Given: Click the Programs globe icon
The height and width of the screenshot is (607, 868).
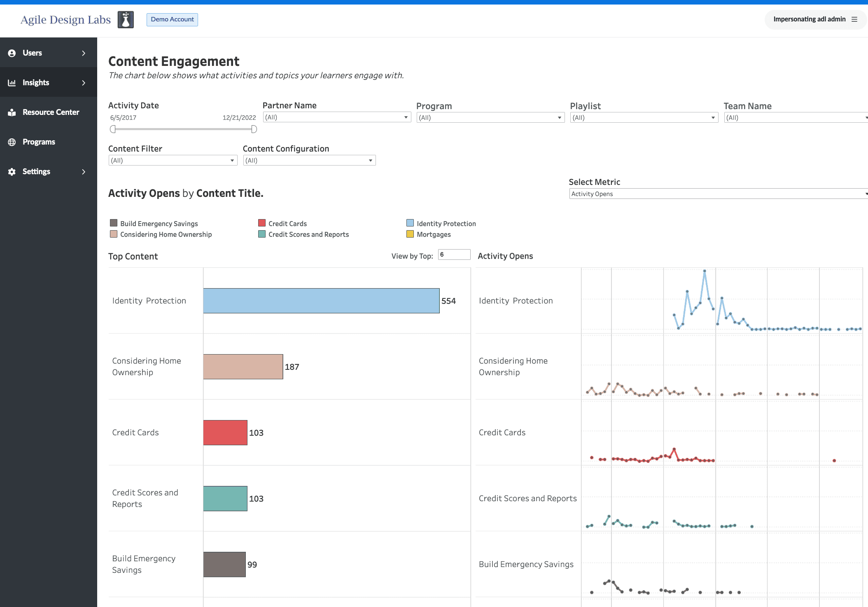Looking at the screenshot, I should click(12, 142).
